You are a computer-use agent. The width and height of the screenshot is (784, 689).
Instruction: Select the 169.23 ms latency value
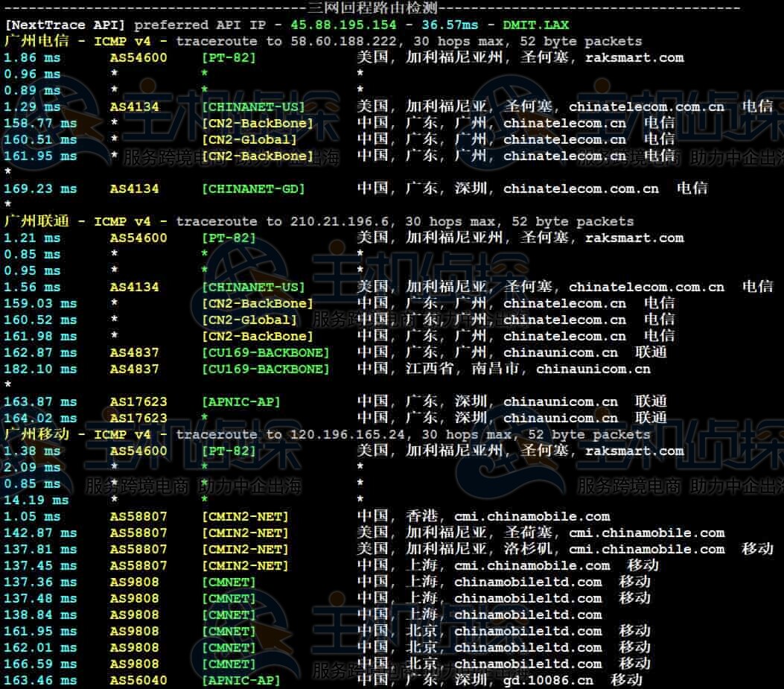pos(40,188)
